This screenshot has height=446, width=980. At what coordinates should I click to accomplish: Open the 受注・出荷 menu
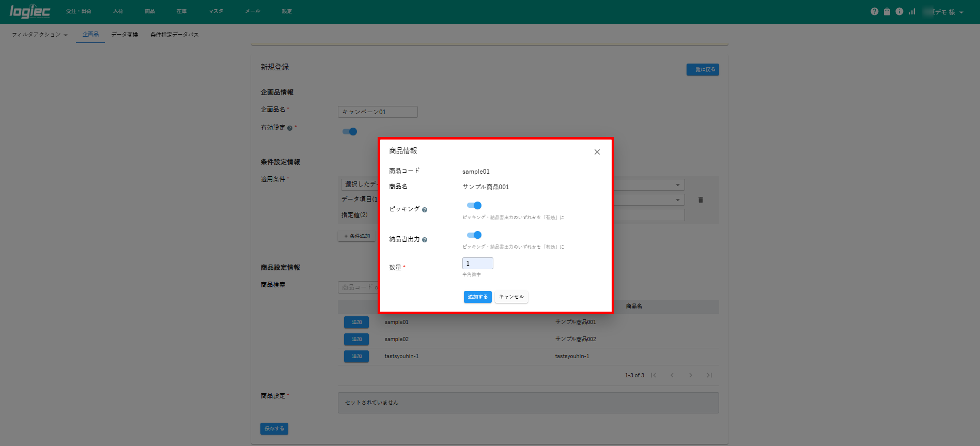(x=79, y=11)
